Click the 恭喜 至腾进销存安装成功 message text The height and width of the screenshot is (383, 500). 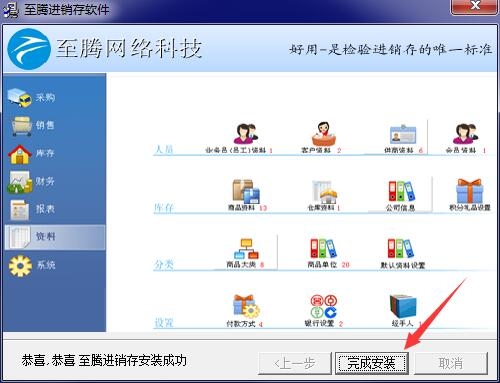point(104,361)
